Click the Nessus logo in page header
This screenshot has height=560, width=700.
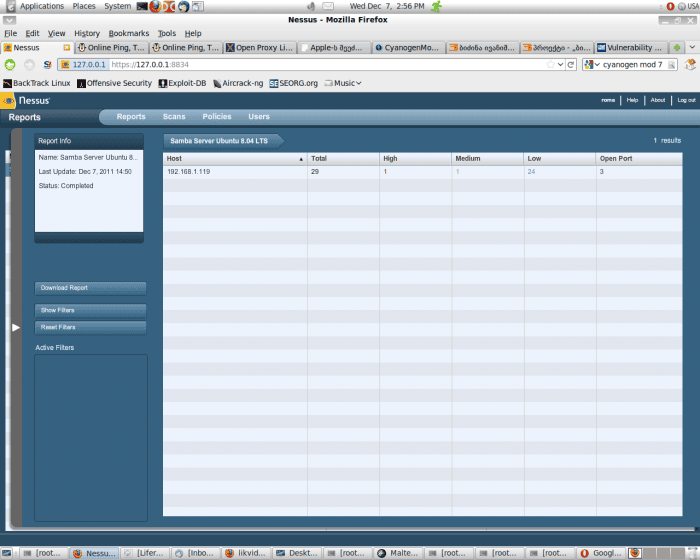point(27,100)
